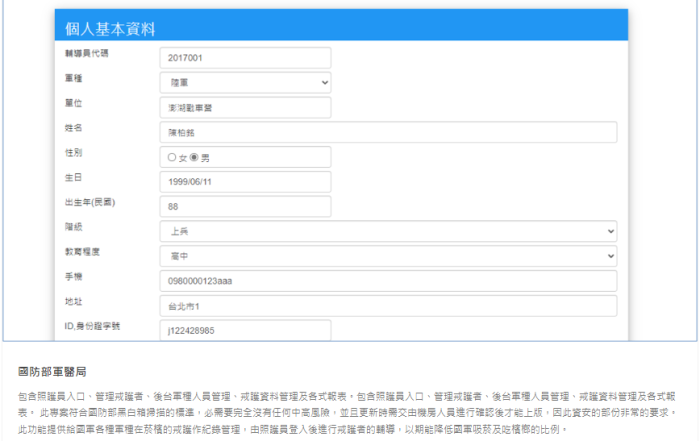Click the 地址 field showing 台北市1
The height and width of the screenshot is (441, 700).
pyautogui.click(x=387, y=305)
